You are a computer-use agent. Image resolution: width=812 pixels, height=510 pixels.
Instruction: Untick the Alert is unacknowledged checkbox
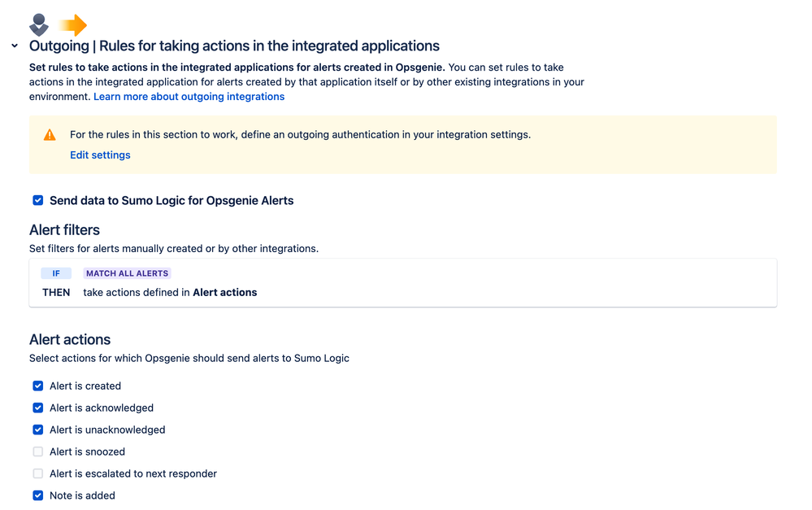(38, 429)
